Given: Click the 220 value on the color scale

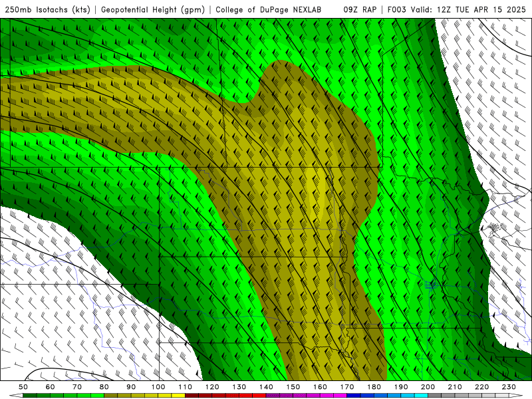Looking at the screenshot, I should 482,387.
